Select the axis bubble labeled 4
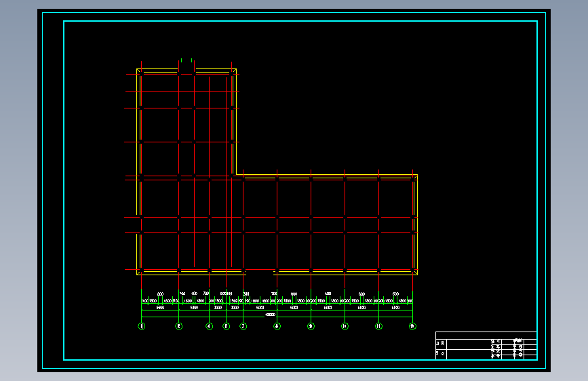This screenshot has width=588, height=381. 210,326
